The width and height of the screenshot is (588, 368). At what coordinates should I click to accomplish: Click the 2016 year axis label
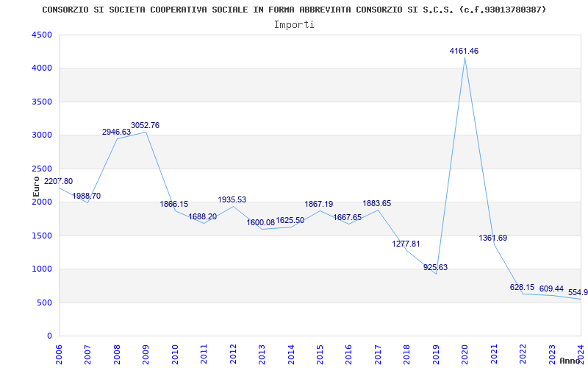[348, 354]
